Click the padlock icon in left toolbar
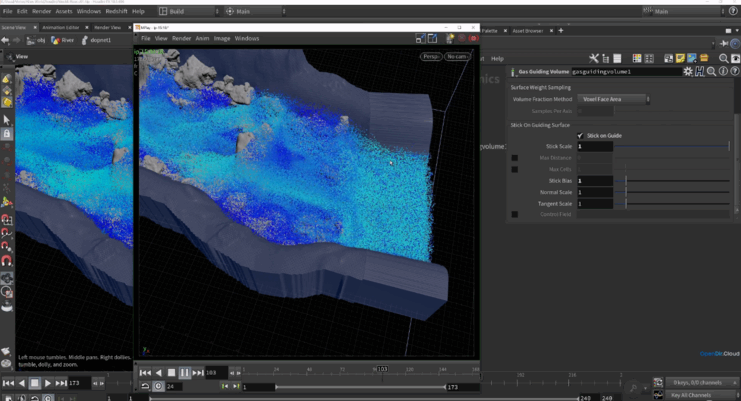The image size is (741, 401). [x=7, y=134]
